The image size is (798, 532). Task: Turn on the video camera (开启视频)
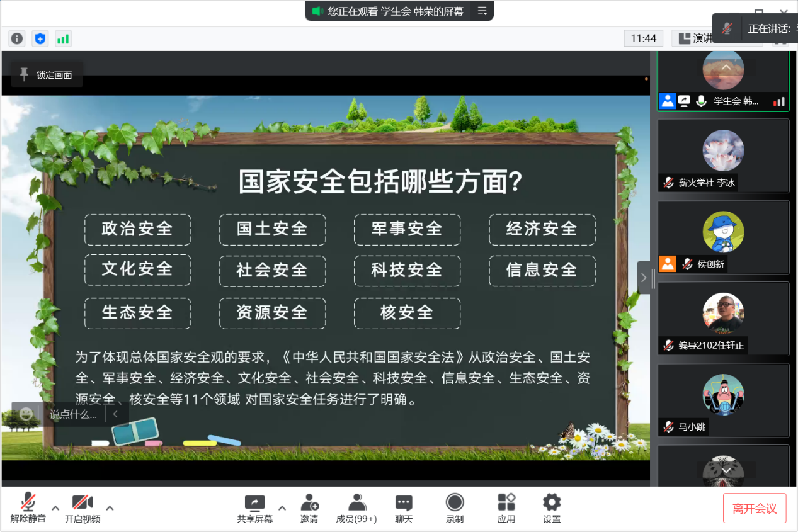[x=83, y=508]
